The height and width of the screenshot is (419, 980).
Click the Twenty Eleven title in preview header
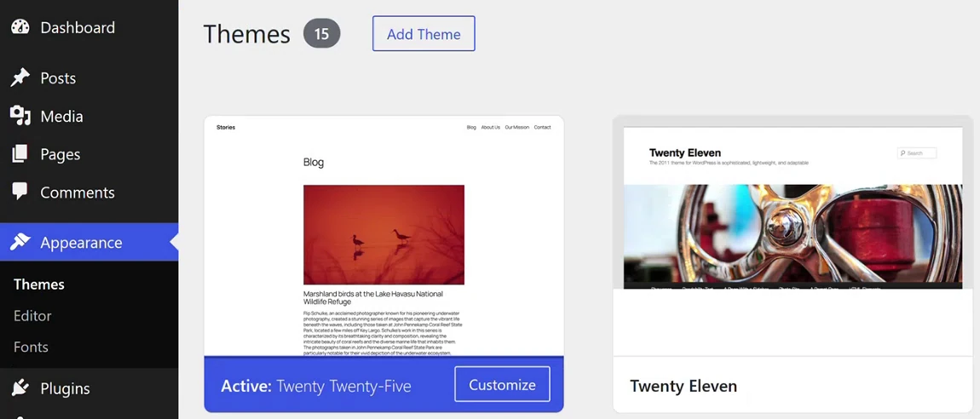coord(685,152)
